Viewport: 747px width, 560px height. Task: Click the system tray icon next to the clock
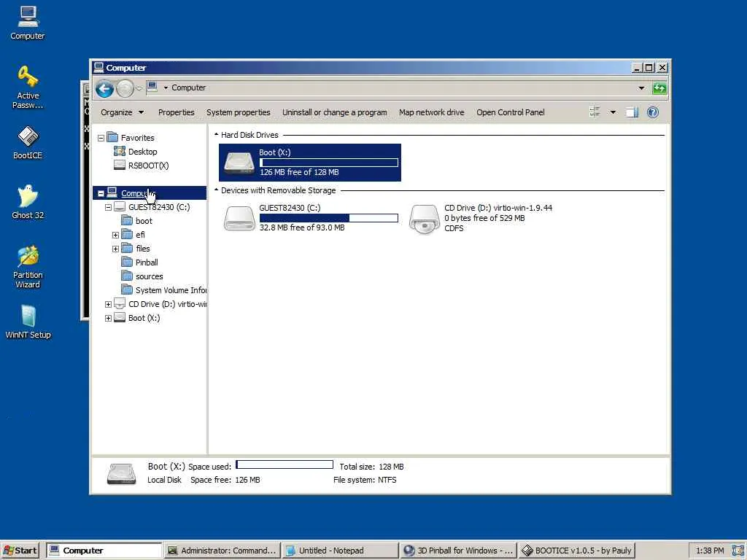(738, 551)
